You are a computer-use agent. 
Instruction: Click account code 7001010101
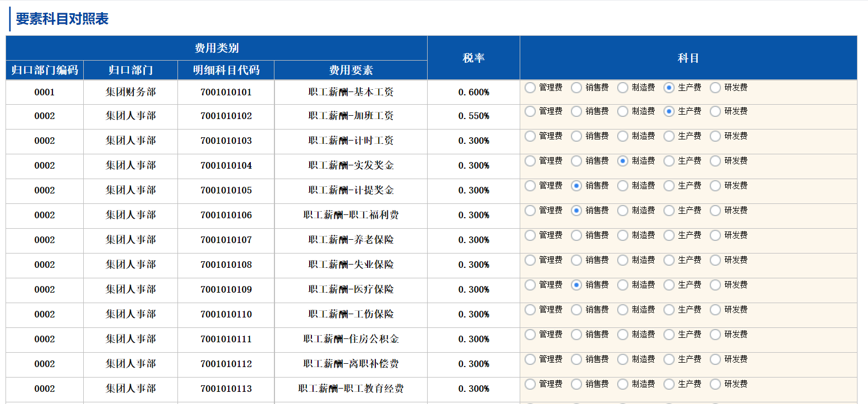click(226, 92)
